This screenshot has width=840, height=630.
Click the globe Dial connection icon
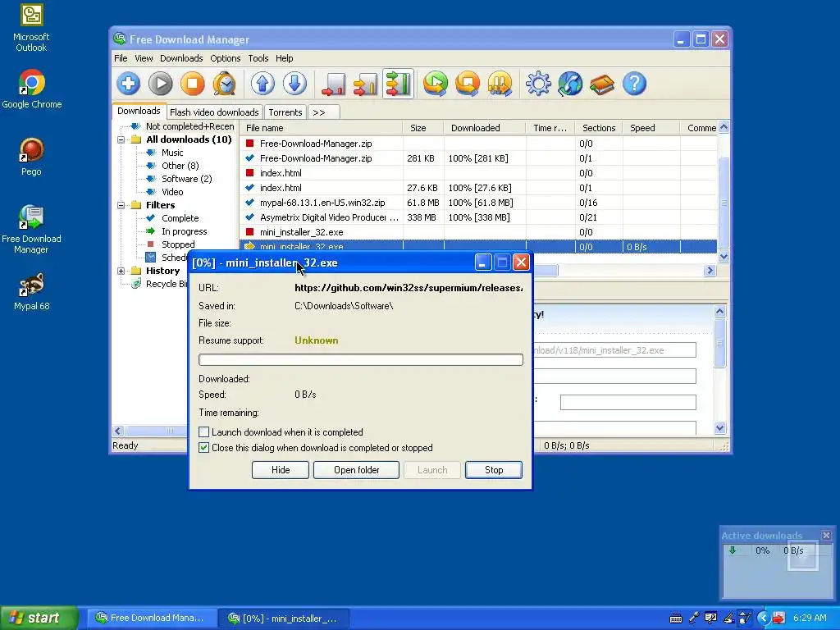click(x=570, y=84)
